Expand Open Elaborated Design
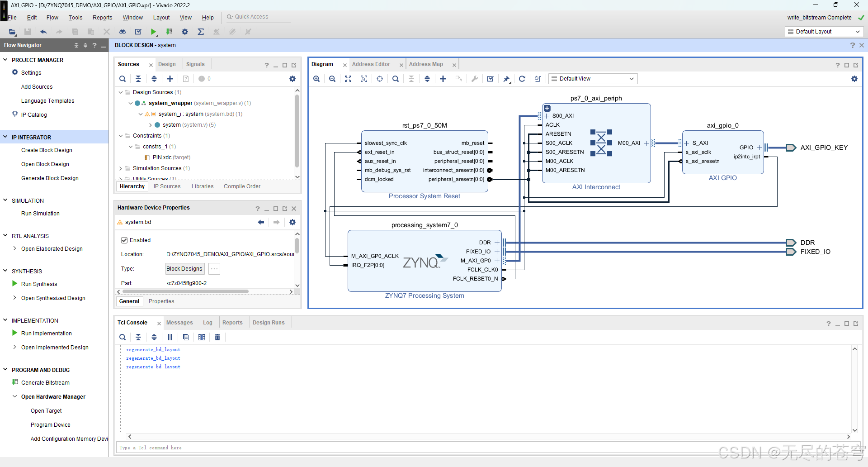This screenshot has height=467, width=868. pos(15,248)
